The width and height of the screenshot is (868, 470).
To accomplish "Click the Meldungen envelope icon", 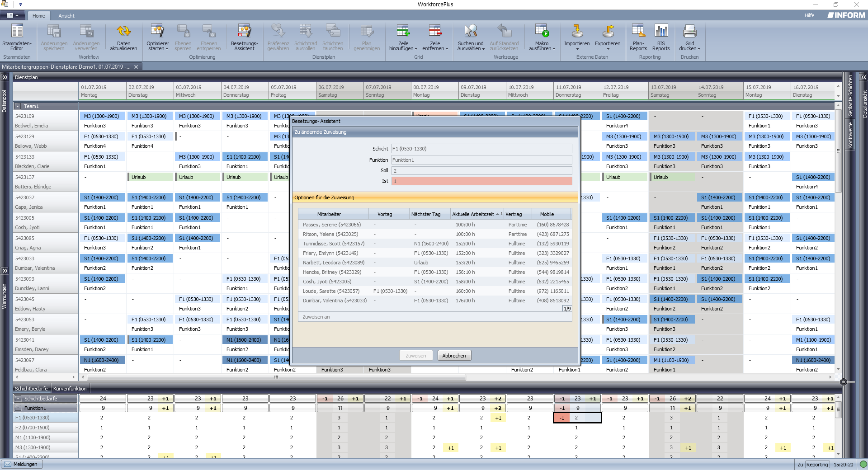I will (x=8, y=464).
